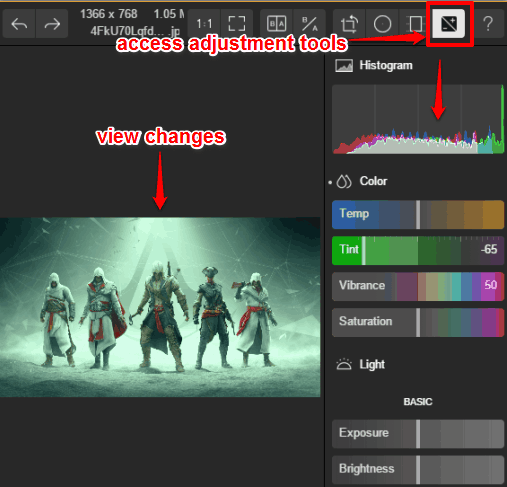The width and height of the screenshot is (507, 487).
Task: Click the undo arrow button
Action: click(x=19, y=24)
